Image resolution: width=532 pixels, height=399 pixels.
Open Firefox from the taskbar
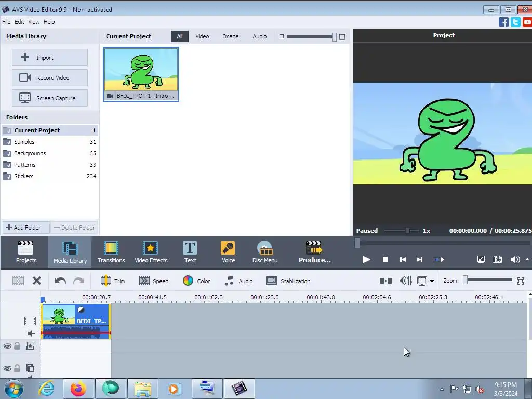click(78, 389)
